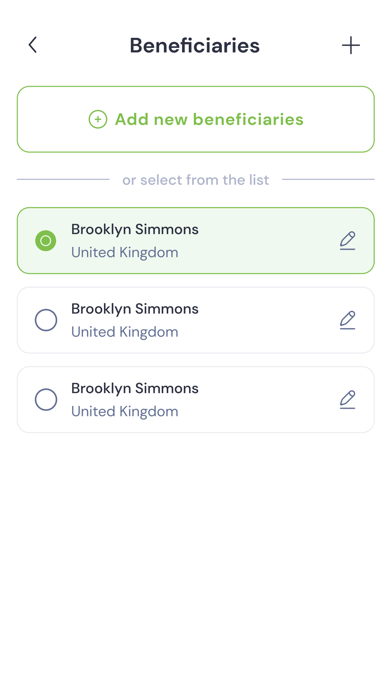The image size is (392, 696).
Task: Click the Beneficiaries page heading
Action: coord(195,45)
